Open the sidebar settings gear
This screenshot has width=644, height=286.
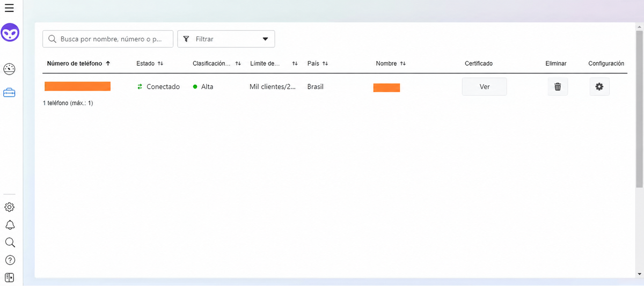[10, 207]
